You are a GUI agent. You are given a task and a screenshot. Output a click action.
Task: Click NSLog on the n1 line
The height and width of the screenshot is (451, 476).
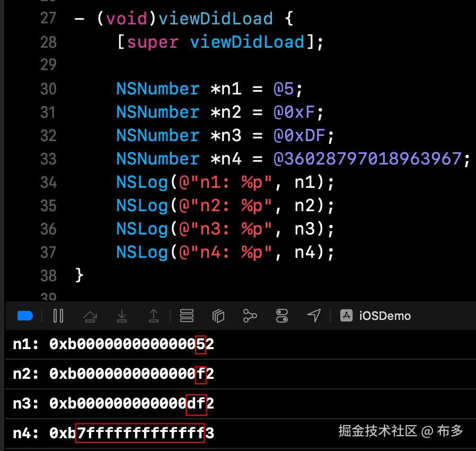pos(142,183)
